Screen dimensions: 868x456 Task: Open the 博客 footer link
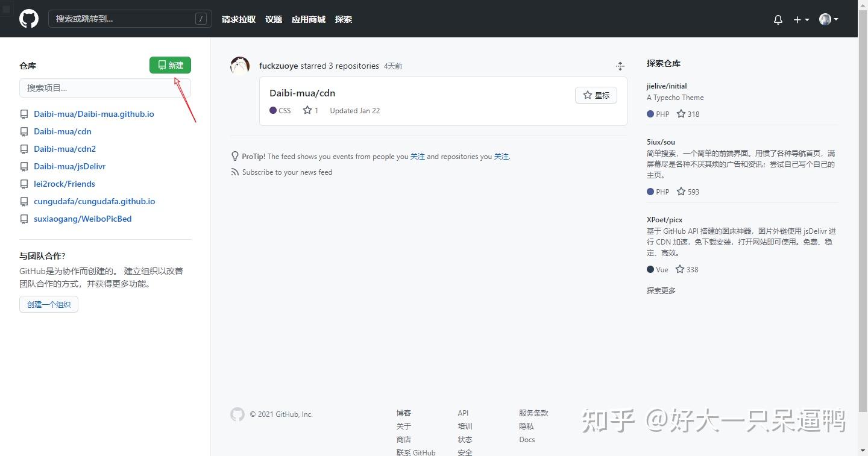tap(404, 413)
